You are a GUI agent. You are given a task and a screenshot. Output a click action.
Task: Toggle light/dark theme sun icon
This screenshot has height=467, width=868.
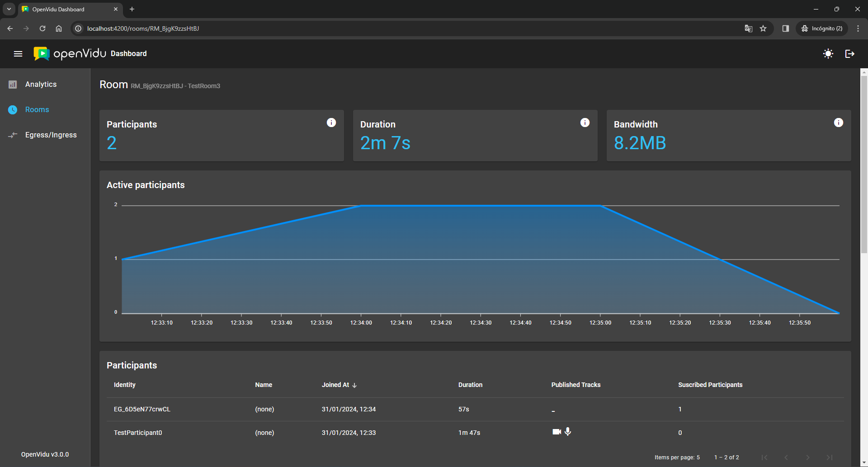[828, 54]
